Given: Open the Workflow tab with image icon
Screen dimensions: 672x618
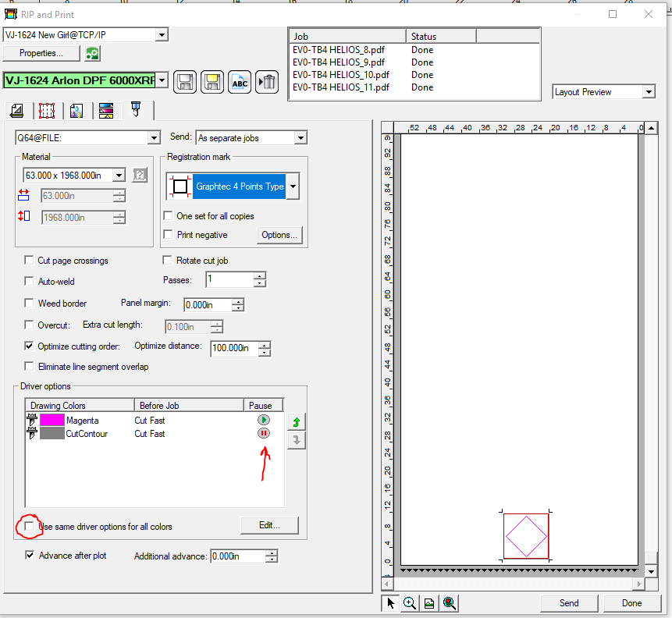Looking at the screenshot, I should coord(76,111).
